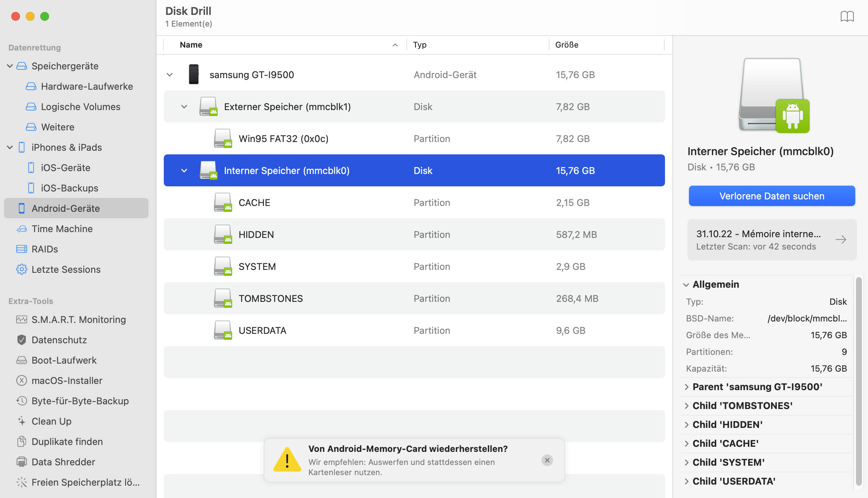This screenshot has height=498, width=868.
Task: Open the macOS-Installer tool
Action: [x=67, y=380]
